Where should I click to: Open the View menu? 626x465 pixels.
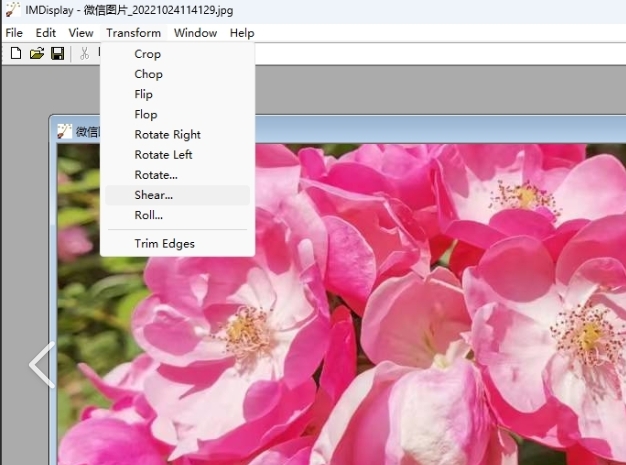point(81,33)
